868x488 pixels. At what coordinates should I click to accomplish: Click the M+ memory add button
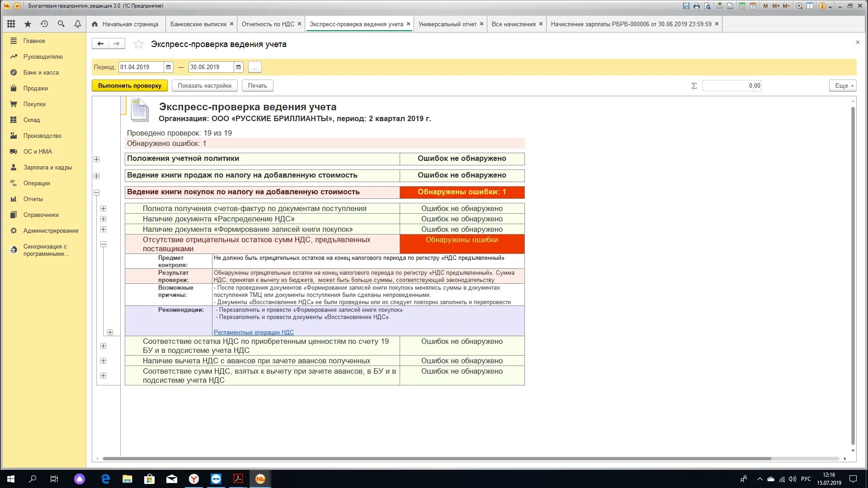pos(776,6)
